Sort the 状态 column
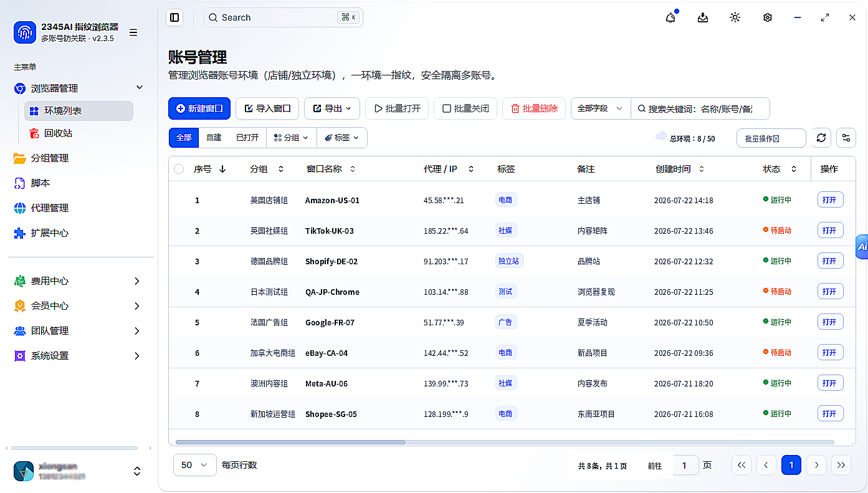The width and height of the screenshot is (868, 493). (794, 169)
